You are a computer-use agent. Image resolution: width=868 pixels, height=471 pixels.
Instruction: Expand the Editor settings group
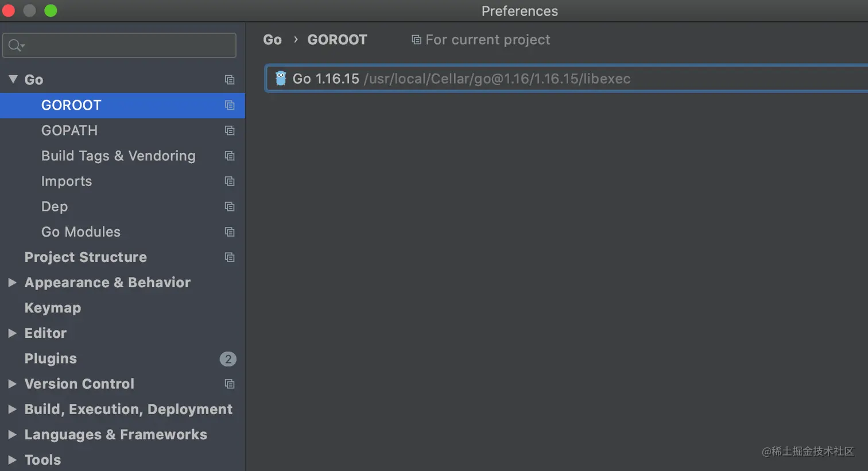[12, 333]
